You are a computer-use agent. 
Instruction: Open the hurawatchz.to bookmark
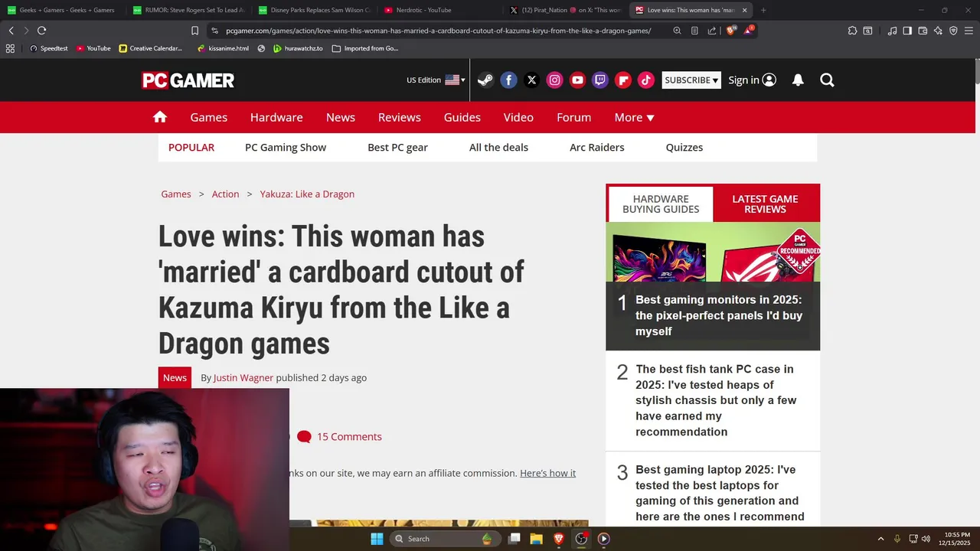coord(298,48)
